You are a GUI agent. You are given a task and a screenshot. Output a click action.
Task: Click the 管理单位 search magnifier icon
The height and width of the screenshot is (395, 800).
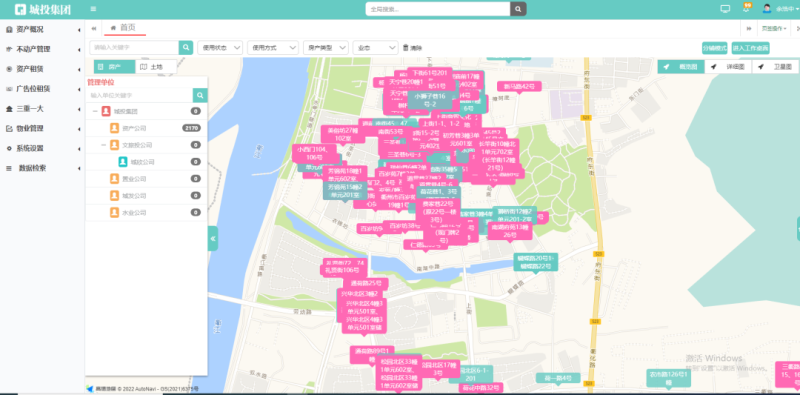200,95
